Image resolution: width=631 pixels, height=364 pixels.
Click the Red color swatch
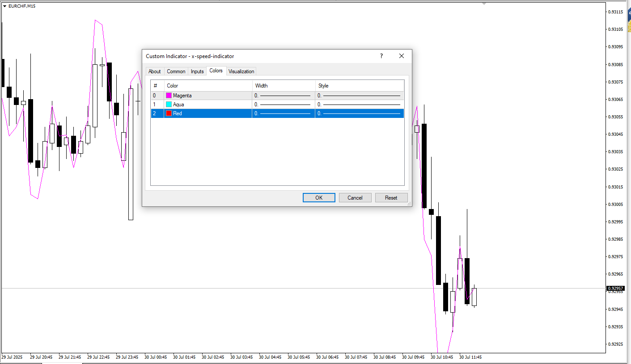(x=169, y=113)
